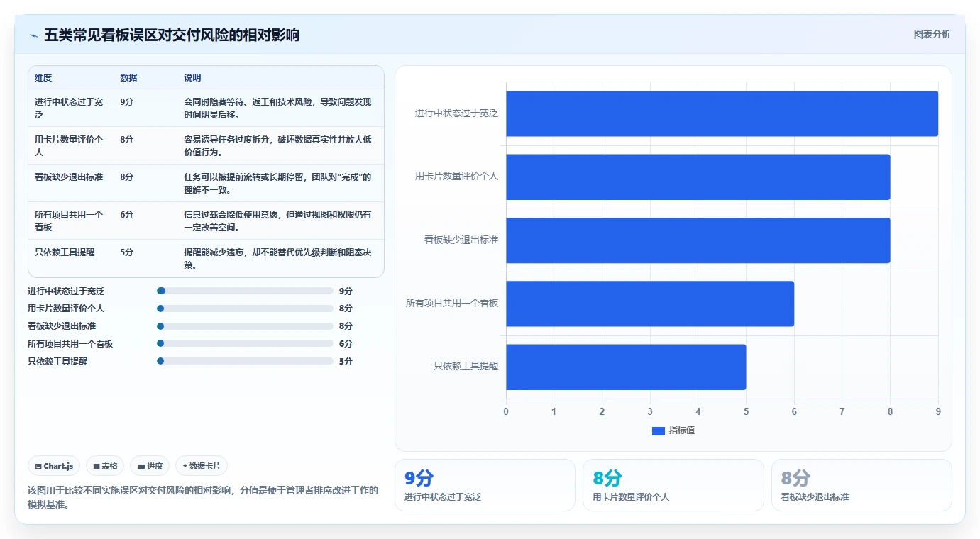The width and height of the screenshot is (980, 539).
Task: Click the progress bar for 只依赖工具提醒
Action: pos(245,361)
